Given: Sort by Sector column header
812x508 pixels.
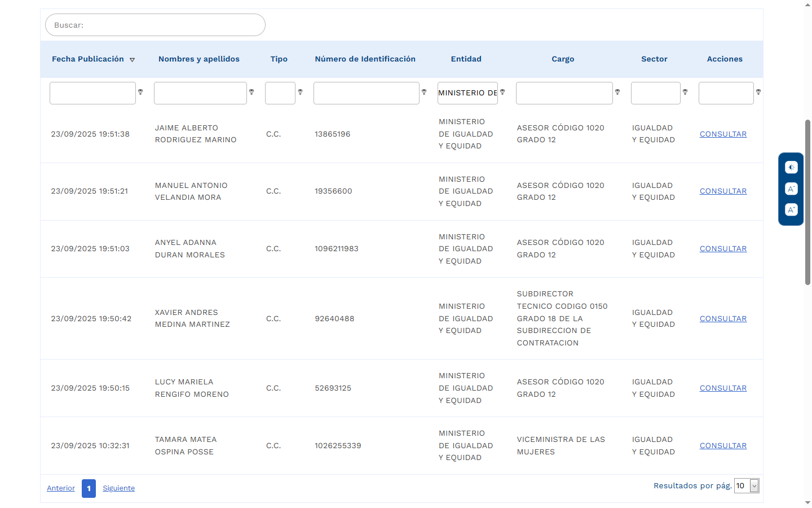Looking at the screenshot, I should 654,59.
